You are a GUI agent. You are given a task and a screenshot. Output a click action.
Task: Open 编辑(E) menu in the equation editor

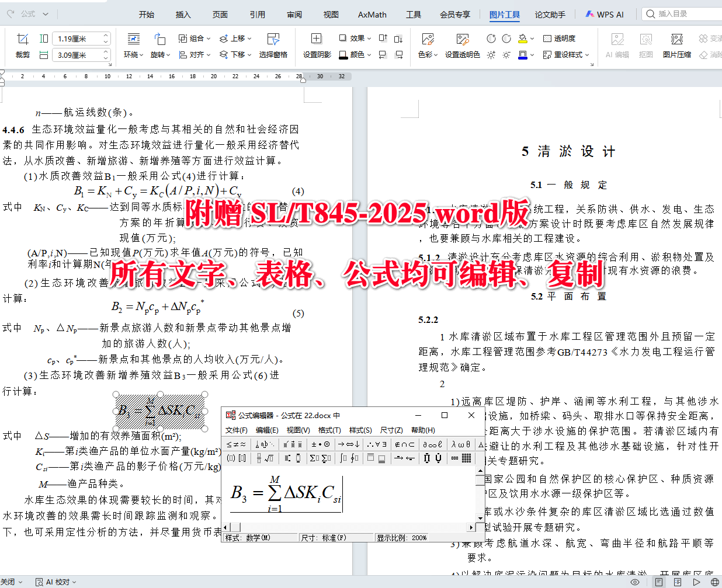click(267, 430)
